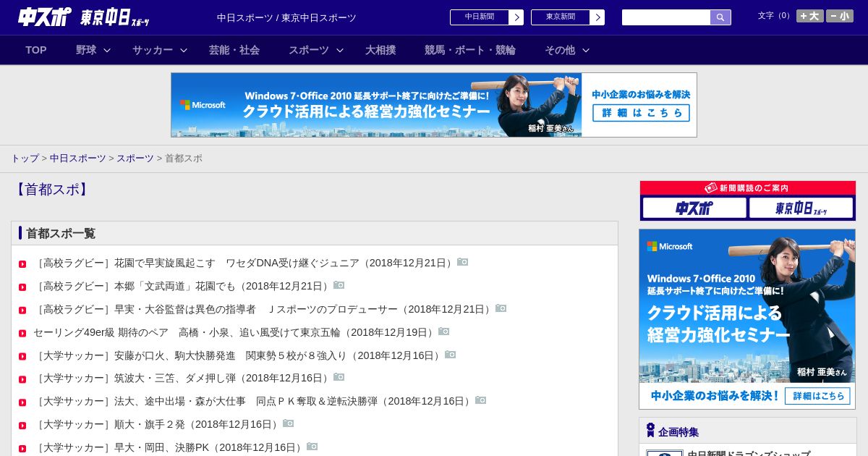This screenshot has width=868, height=456.
Task: Open article 順大・旗手２発
Action: point(158,424)
